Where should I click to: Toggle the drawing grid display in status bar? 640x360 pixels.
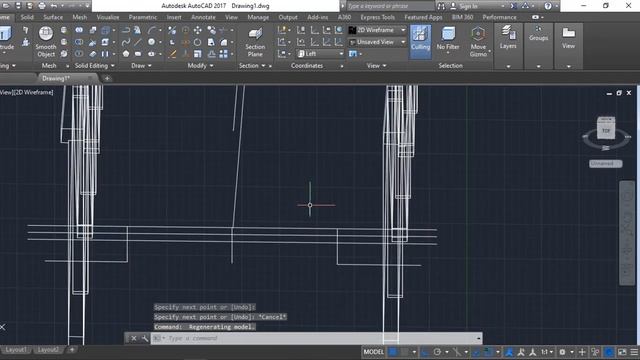[x=392, y=352]
